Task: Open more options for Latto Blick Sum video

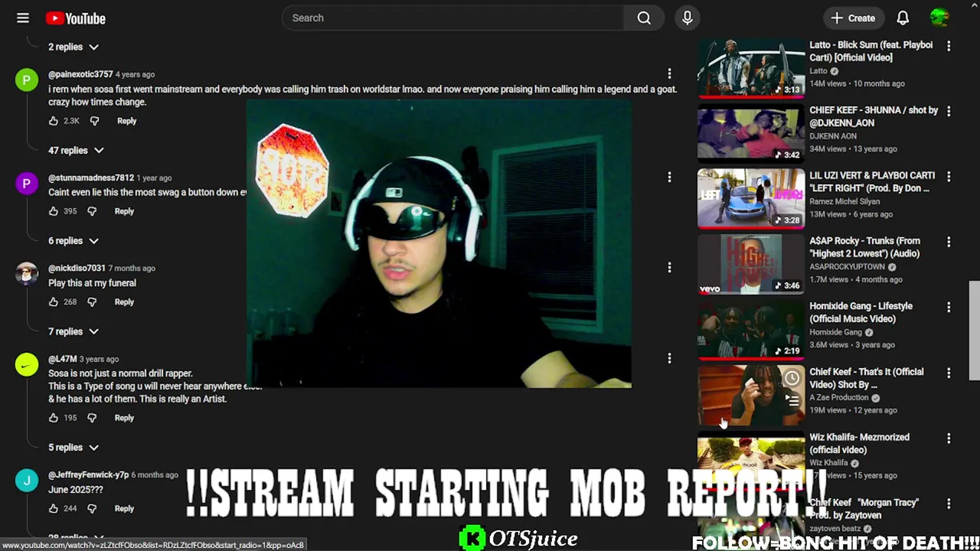Action: pyautogui.click(x=949, y=46)
